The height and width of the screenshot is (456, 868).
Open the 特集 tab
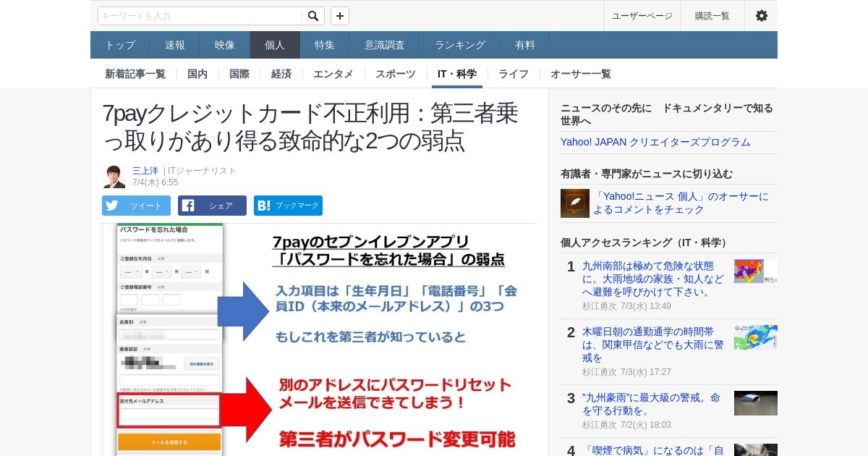point(325,45)
